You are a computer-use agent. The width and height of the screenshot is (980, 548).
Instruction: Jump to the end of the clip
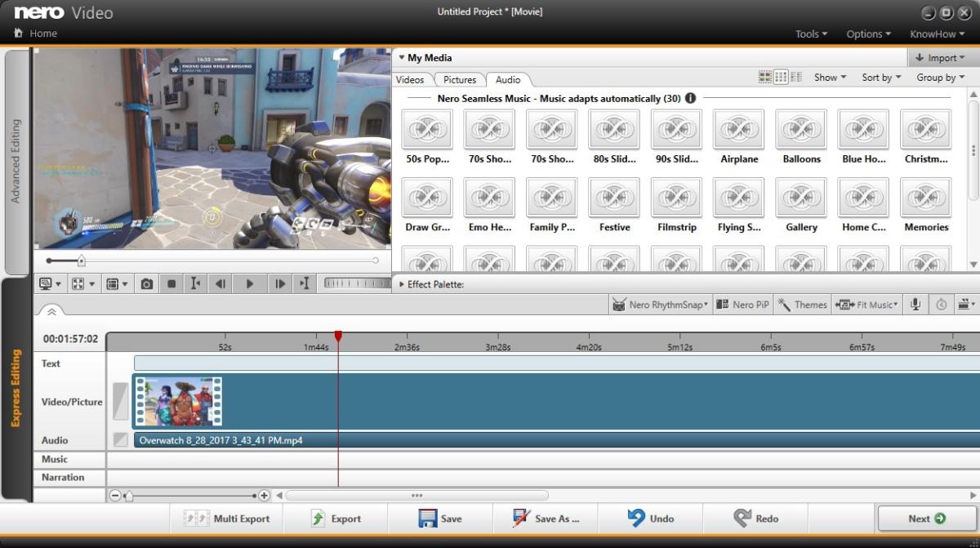click(x=305, y=284)
